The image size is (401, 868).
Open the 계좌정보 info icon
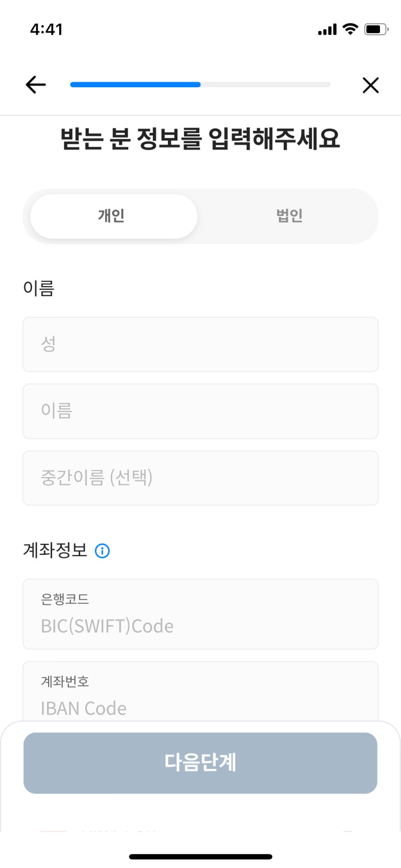102,551
